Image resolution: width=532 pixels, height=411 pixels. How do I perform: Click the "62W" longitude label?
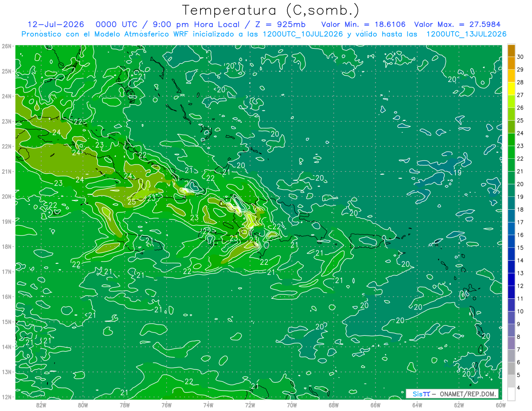click(x=459, y=405)
